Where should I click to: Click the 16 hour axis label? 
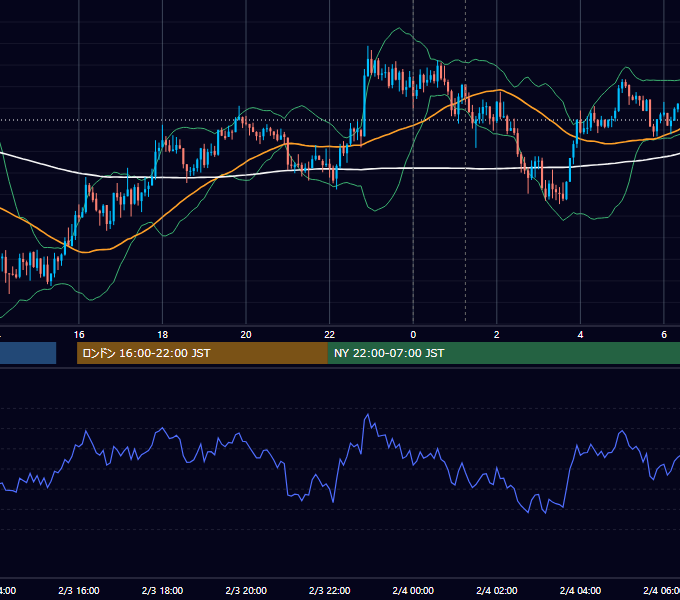coord(79,335)
